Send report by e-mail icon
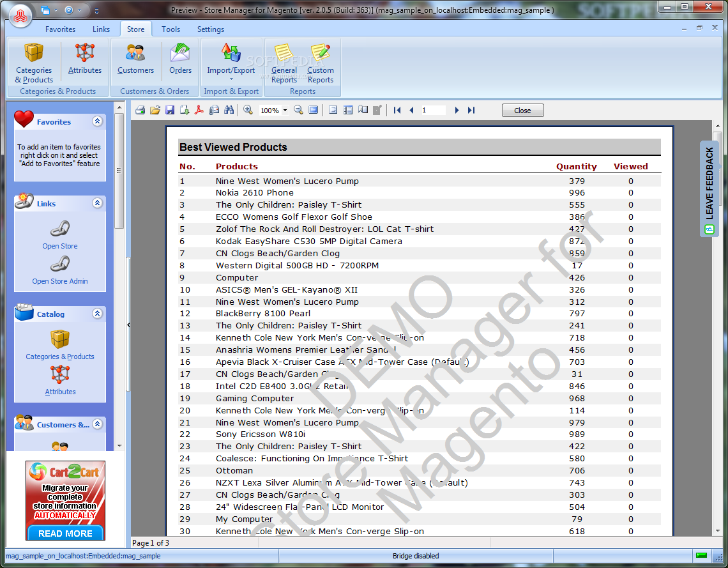 point(214,110)
